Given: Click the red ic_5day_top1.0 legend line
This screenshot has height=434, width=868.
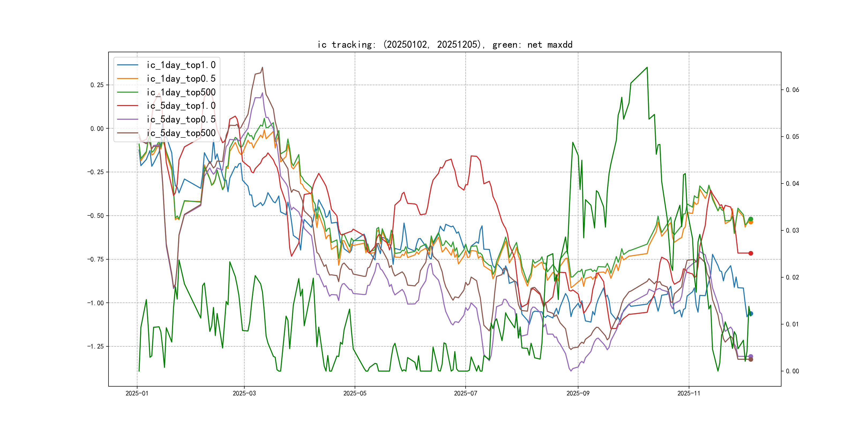Looking at the screenshot, I should [127, 106].
